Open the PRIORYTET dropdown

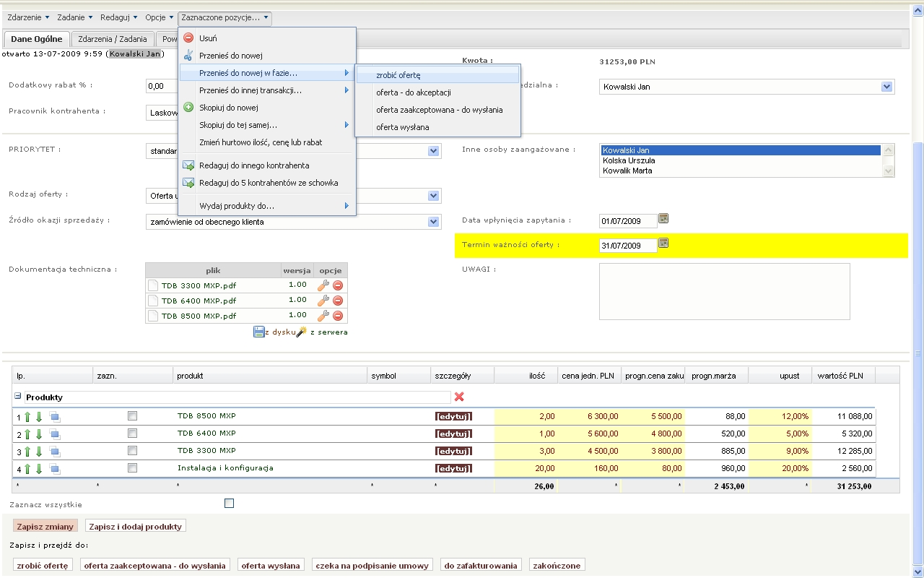pos(433,151)
